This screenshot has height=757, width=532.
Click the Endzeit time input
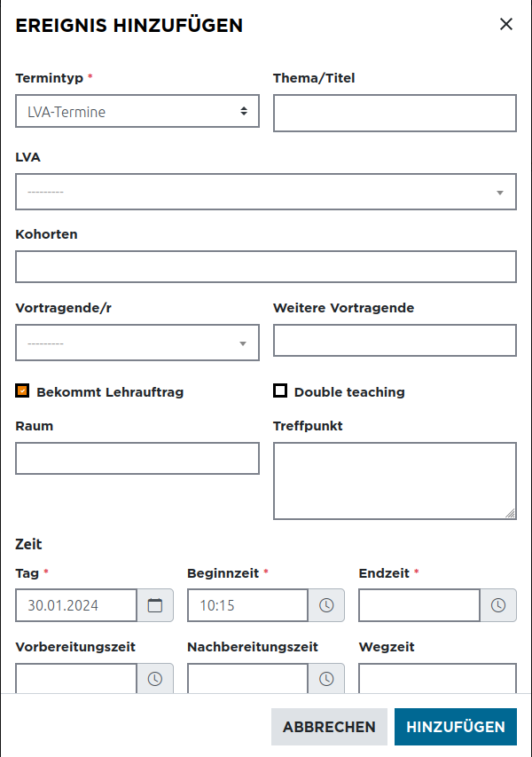(419, 605)
